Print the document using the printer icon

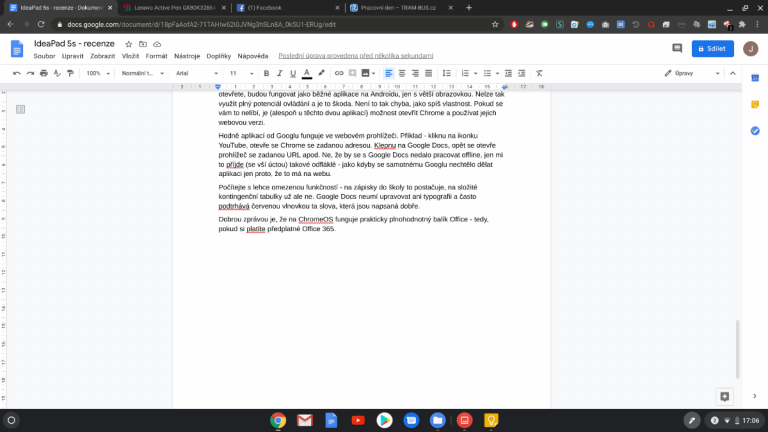click(46, 73)
